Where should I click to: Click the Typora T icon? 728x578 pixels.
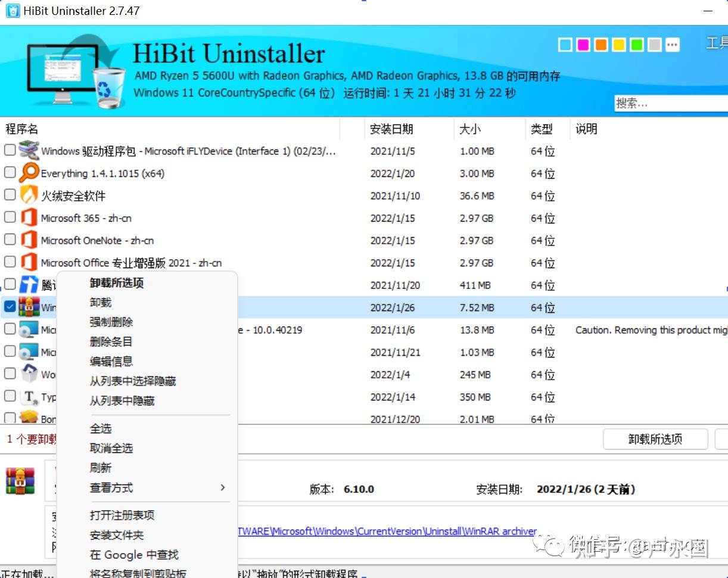(x=29, y=397)
